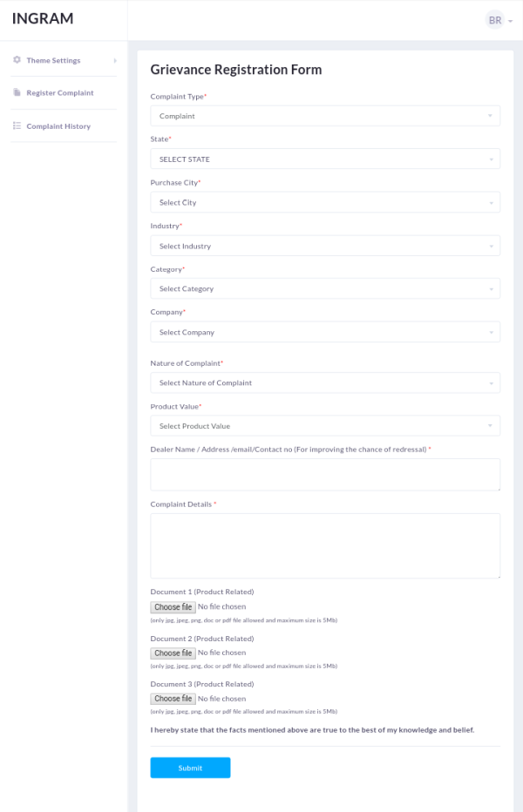Open the Complaint Type dropdown
This screenshot has height=812, width=523.
click(325, 116)
